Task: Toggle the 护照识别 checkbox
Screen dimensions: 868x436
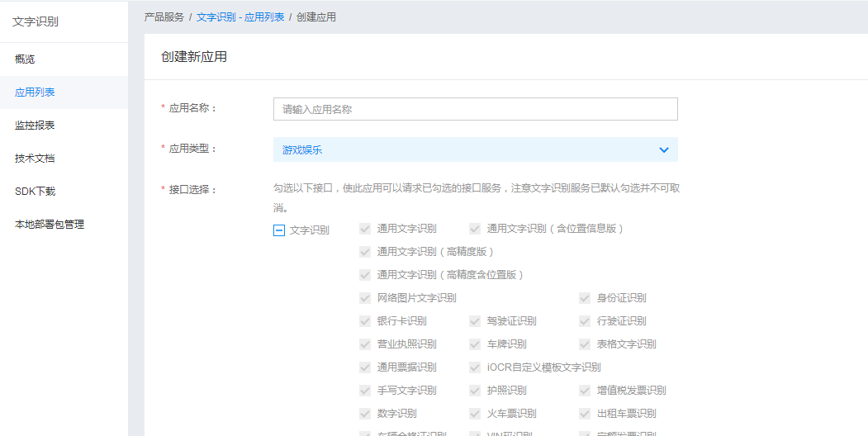Action: [475, 391]
